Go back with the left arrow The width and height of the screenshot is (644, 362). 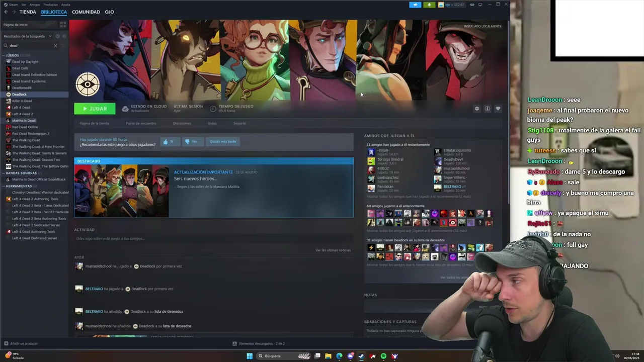(6, 12)
